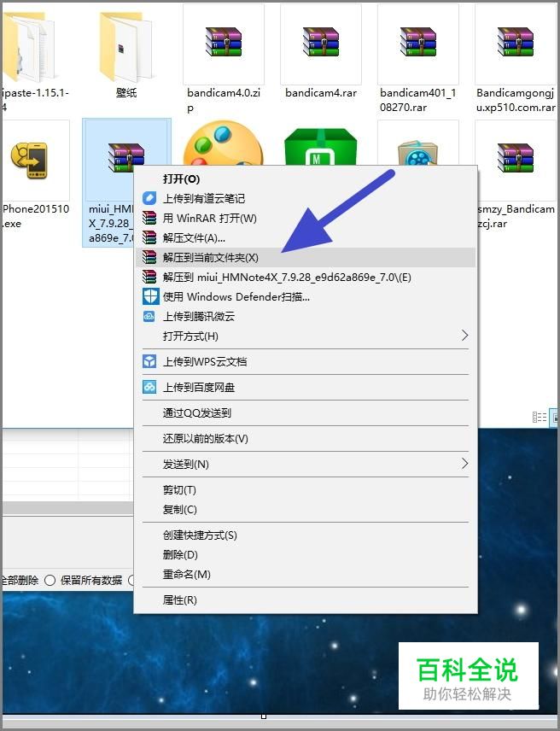This screenshot has height=731, width=560.
Task: Choose 解压到当前文件夹(X)
Action: 305,257
